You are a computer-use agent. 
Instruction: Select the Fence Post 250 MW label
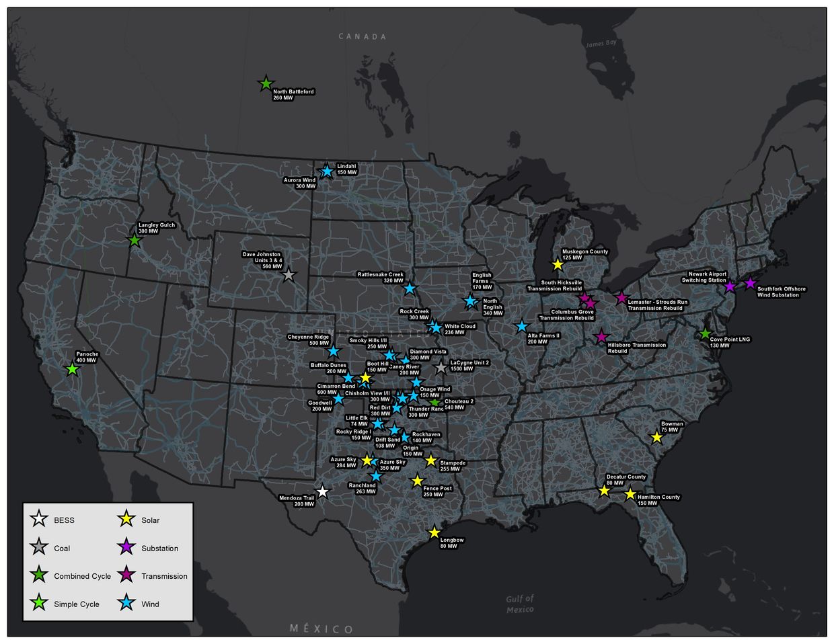[x=437, y=491]
